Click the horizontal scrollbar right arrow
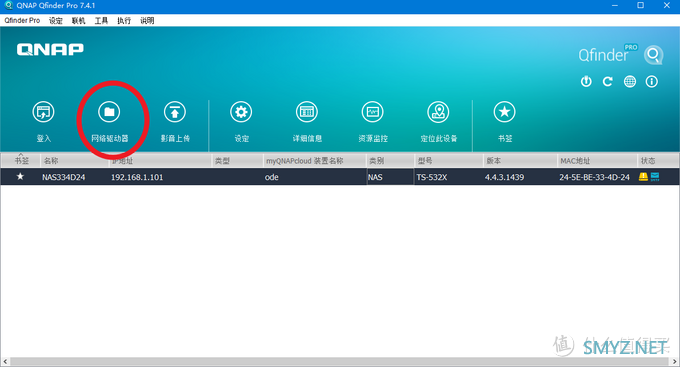Screen dimensions: 680x367 tap(674, 361)
